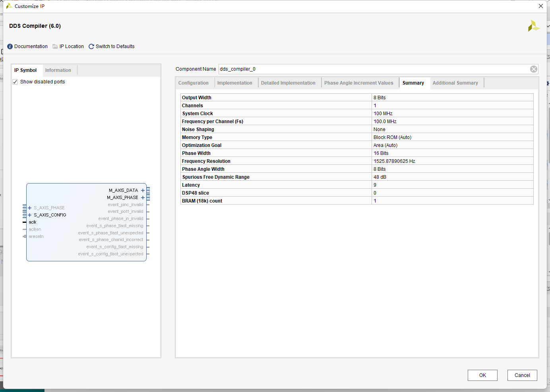
Task: Click Switch to Defaults label
Action: pos(115,46)
